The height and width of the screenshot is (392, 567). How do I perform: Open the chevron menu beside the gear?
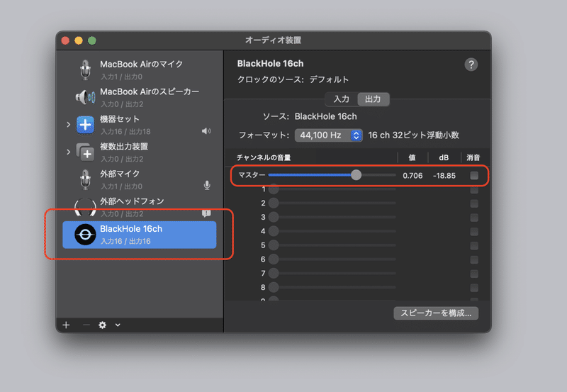pos(118,325)
